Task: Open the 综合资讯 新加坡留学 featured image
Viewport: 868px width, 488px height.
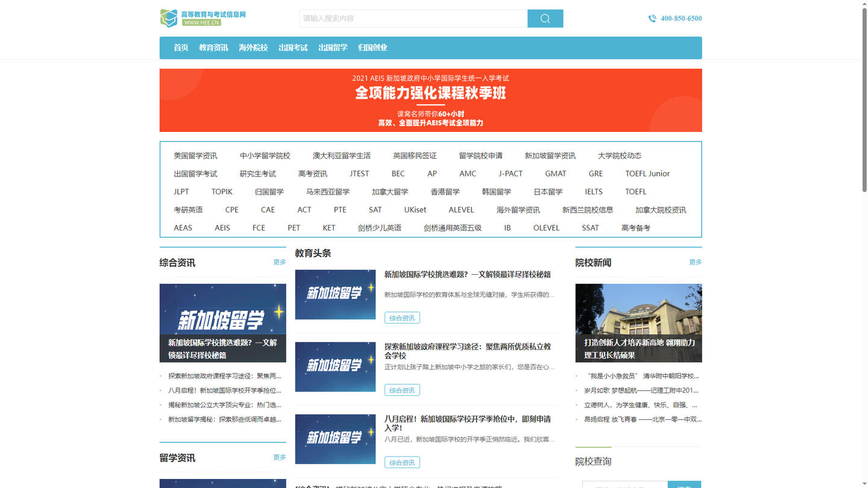Action: 223,323
